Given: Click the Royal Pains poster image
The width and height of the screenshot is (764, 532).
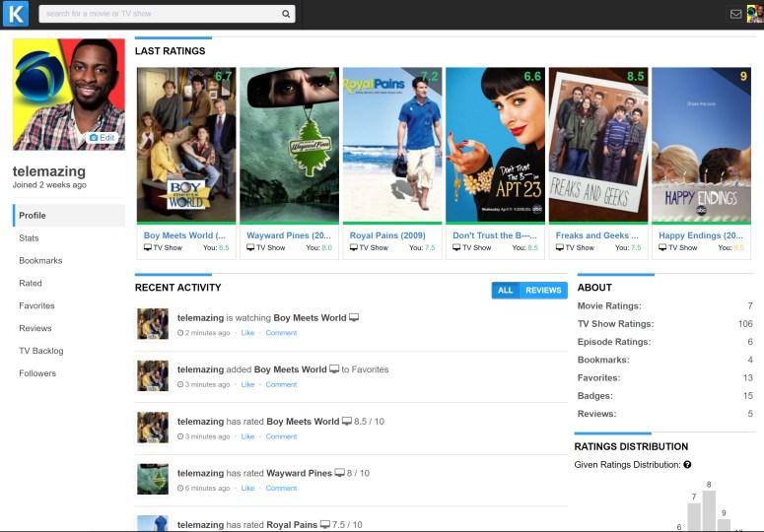Looking at the screenshot, I should click(x=391, y=145).
